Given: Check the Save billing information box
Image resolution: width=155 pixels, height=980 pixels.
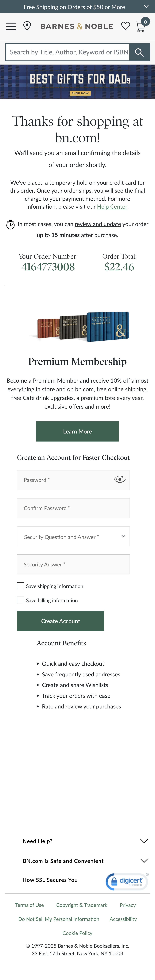Looking at the screenshot, I should pyautogui.click(x=20, y=600).
